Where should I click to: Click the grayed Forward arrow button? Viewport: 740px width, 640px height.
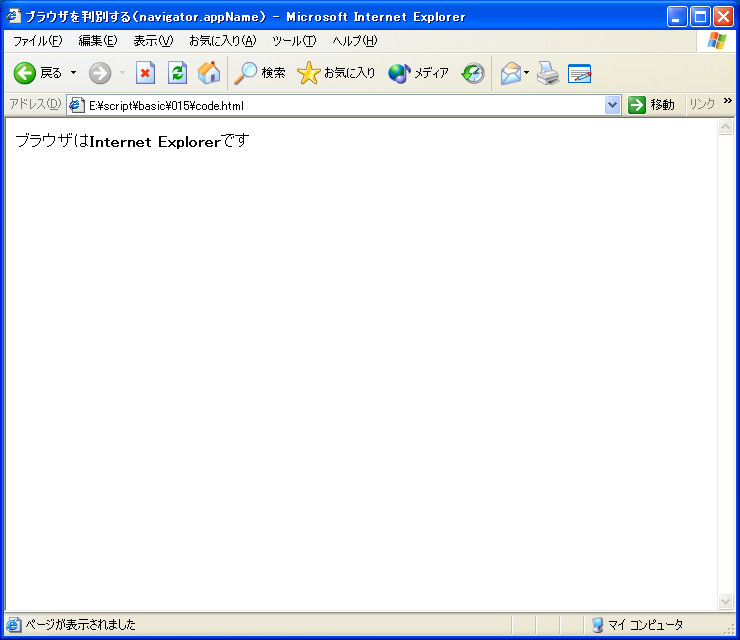100,73
